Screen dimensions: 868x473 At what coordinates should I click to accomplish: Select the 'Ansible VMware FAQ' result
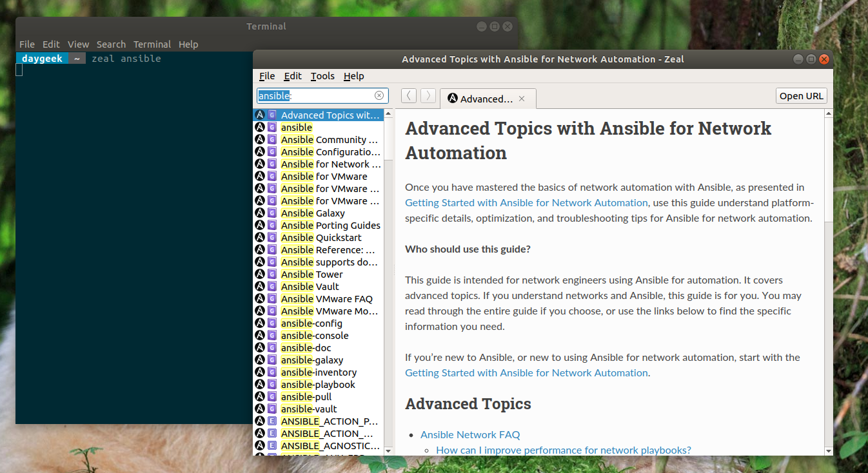[319, 298]
